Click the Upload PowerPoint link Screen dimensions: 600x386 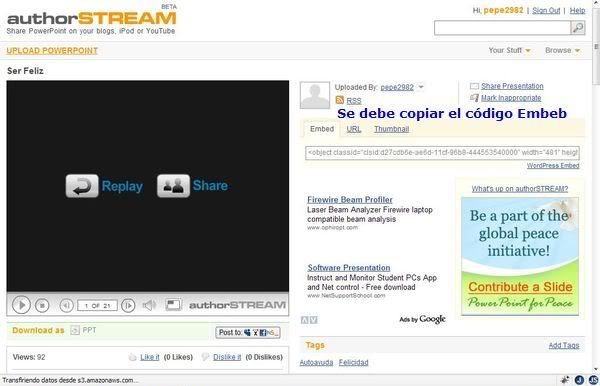52,50
